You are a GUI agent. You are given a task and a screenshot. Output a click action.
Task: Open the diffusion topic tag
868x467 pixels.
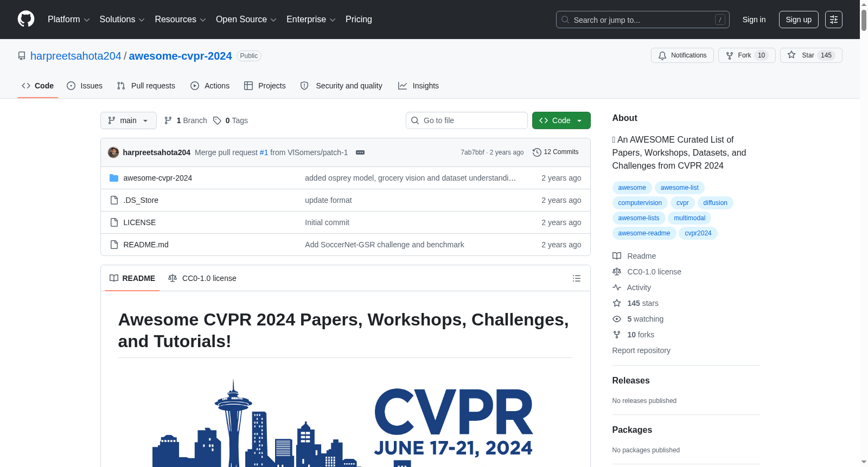pyautogui.click(x=716, y=203)
